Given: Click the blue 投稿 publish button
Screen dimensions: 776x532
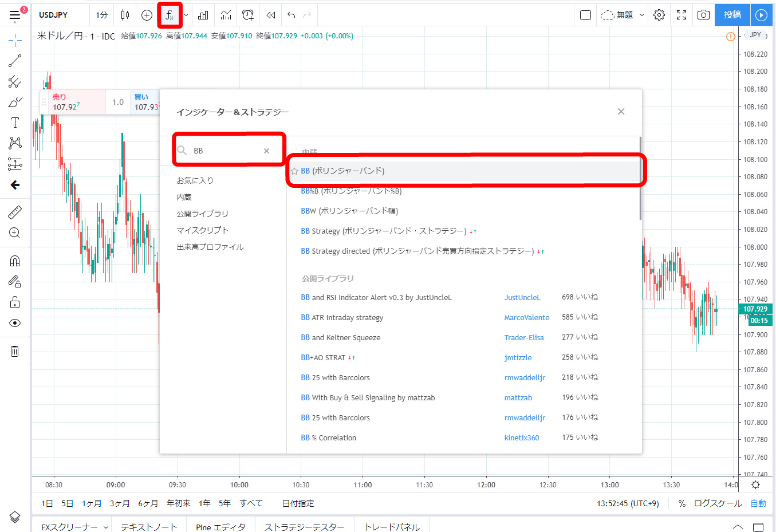Looking at the screenshot, I should coord(732,15).
